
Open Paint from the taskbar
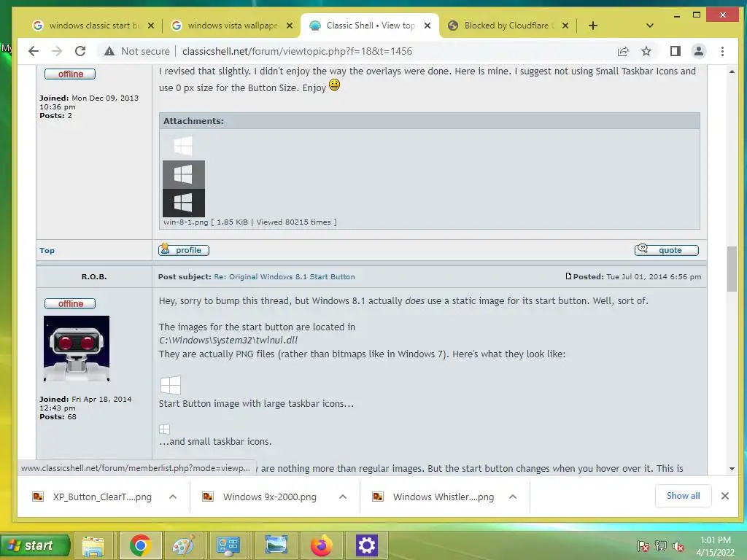pyautogui.click(x=183, y=545)
